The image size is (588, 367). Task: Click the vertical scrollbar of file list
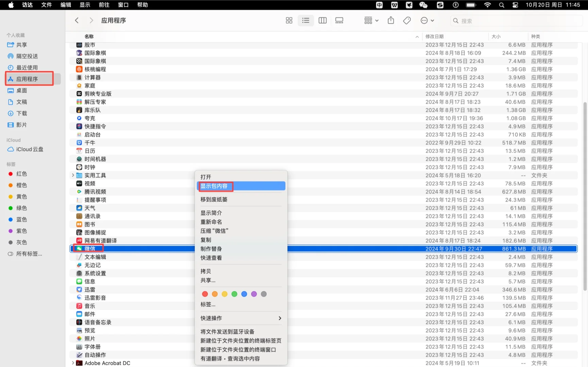click(585, 197)
